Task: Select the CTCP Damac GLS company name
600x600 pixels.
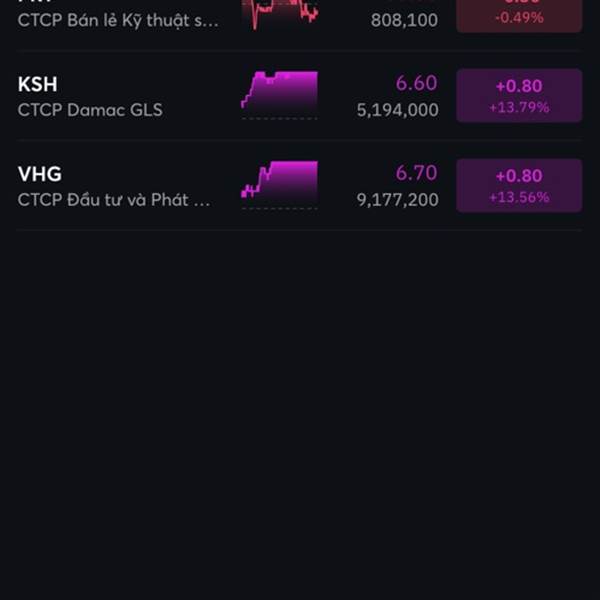Action: click(90, 110)
